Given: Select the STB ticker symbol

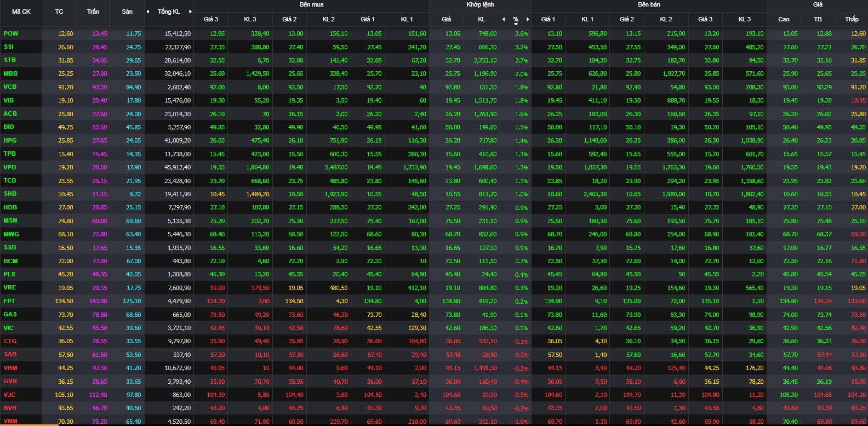Looking at the screenshot, I should tap(10, 60).
